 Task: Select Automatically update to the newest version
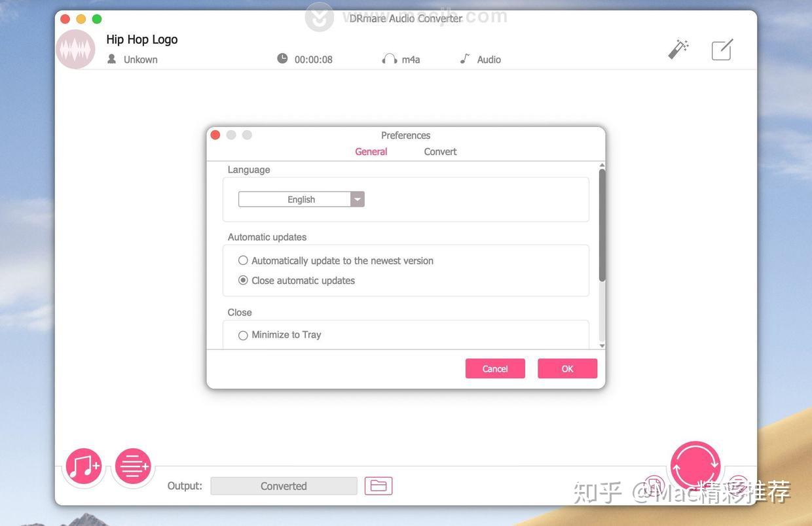(336, 260)
